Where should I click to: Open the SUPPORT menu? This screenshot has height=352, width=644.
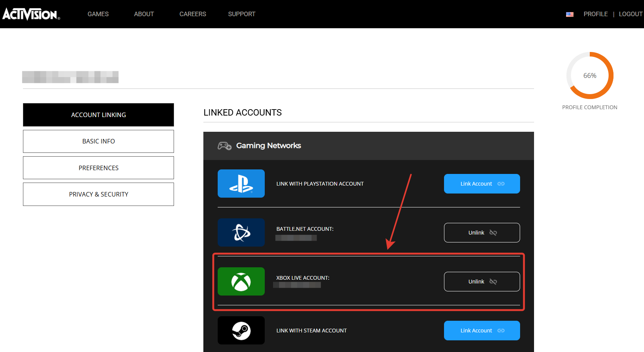click(242, 14)
